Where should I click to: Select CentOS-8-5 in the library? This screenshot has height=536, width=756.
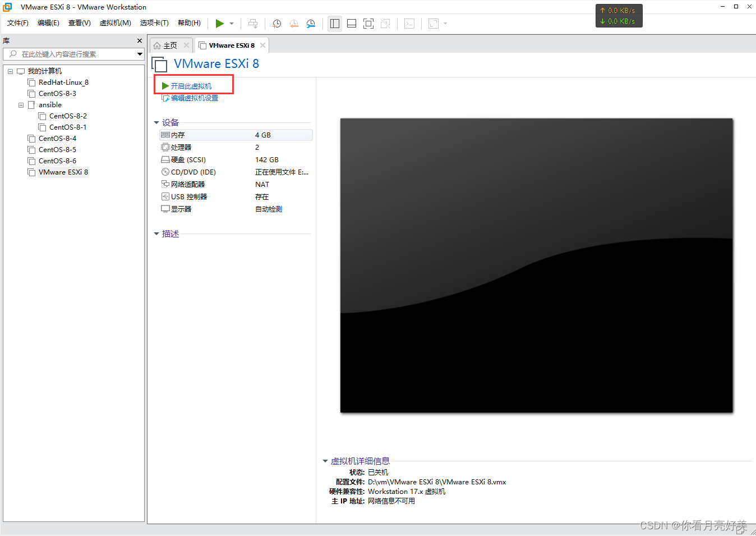57,150
